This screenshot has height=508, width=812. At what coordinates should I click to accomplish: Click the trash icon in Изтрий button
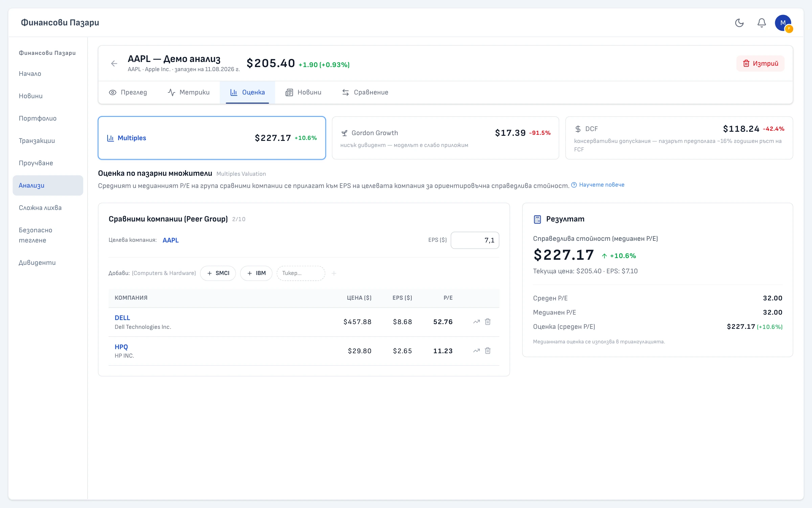tap(746, 63)
